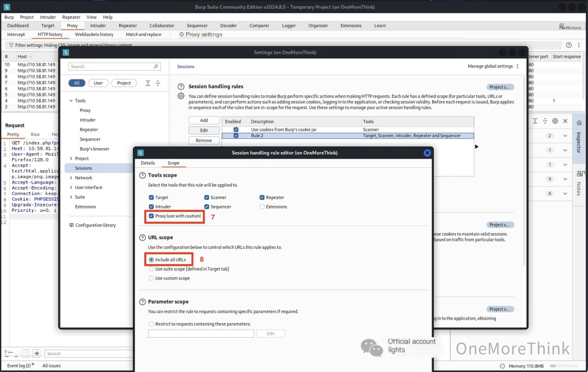
Task: Expand the Project tree node in Settings
Action: pyautogui.click(x=71, y=158)
